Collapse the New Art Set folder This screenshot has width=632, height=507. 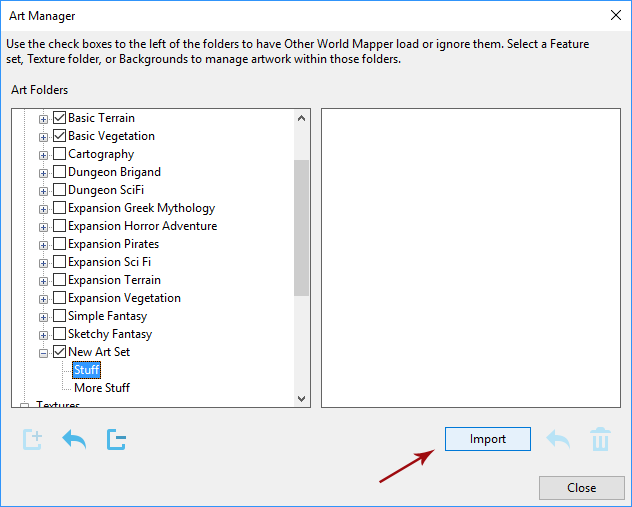click(x=43, y=352)
